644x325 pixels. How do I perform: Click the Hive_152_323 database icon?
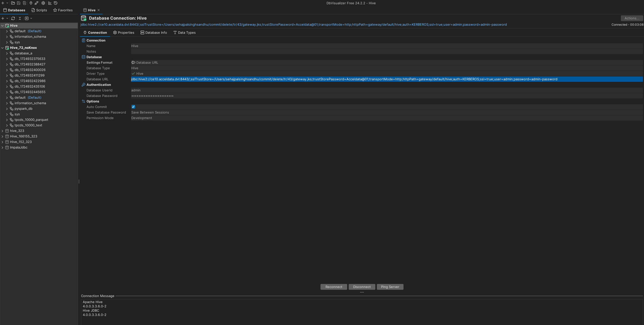coord(7,142)
